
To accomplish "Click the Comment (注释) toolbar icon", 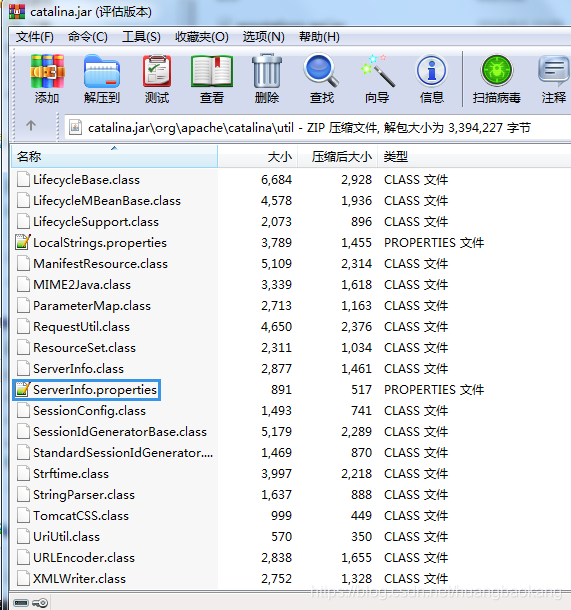I will (x=553, y=71).
